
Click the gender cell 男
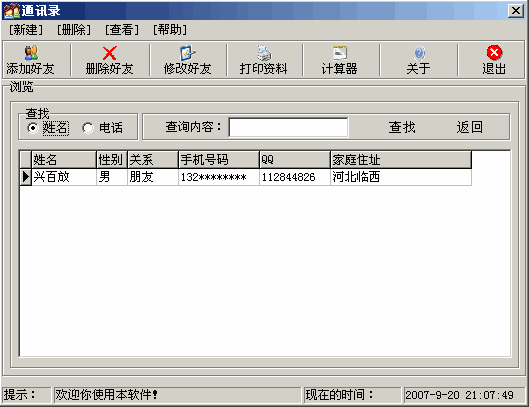click(112, 177)
